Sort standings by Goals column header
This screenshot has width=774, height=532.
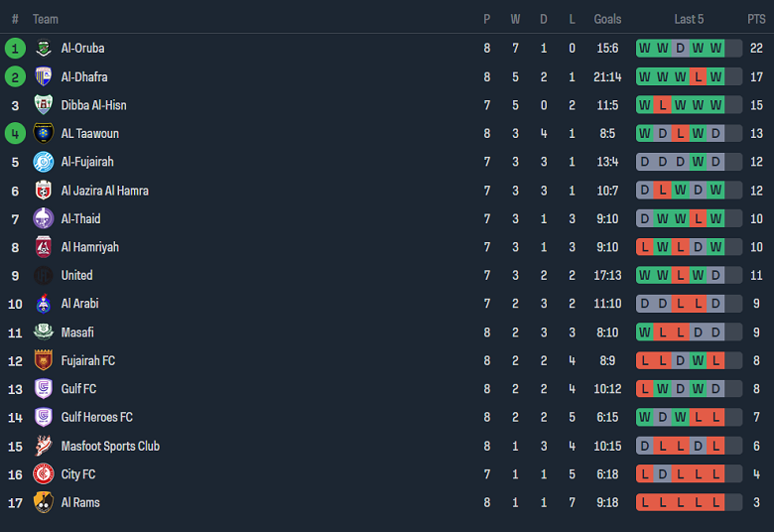pyautogui.click(x=607, y=19)
